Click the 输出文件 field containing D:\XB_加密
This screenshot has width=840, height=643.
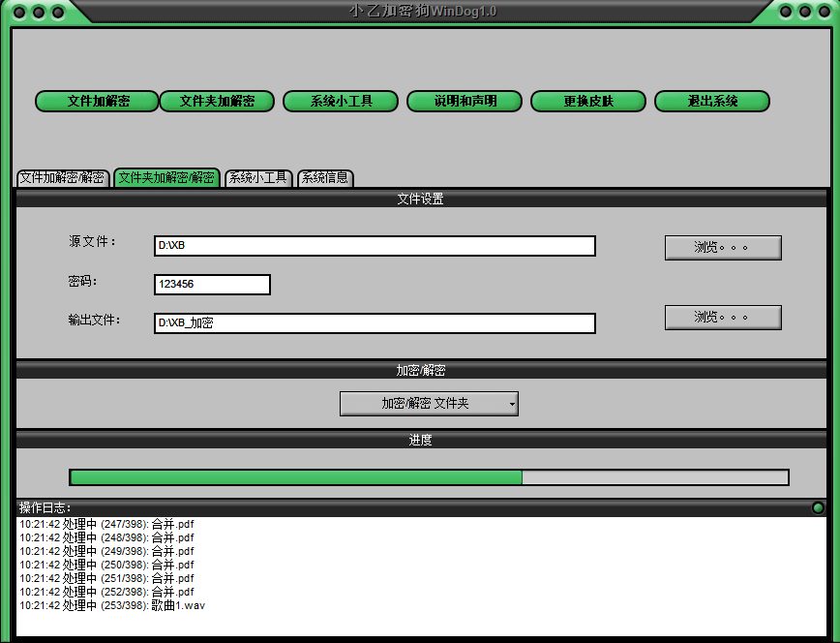pyautogui.click(x=375, y=322)
